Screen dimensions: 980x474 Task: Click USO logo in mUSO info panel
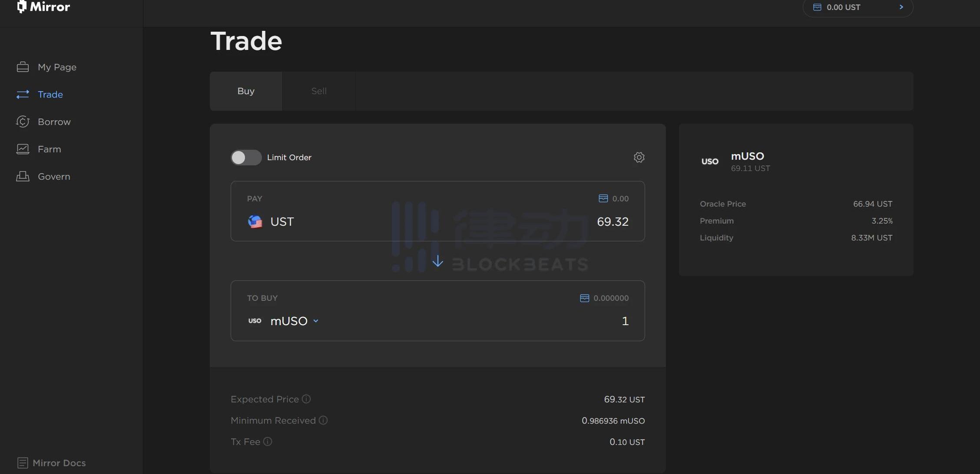tap(710, 161)
